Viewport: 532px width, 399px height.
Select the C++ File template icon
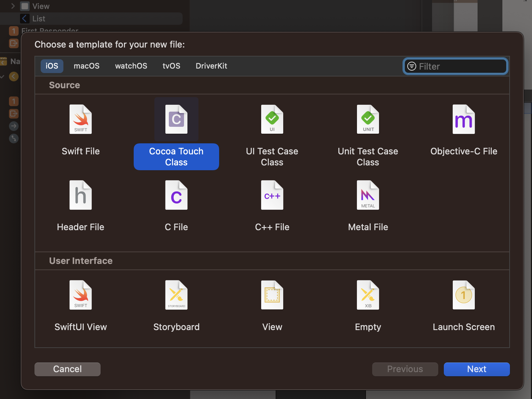point(272,195)
